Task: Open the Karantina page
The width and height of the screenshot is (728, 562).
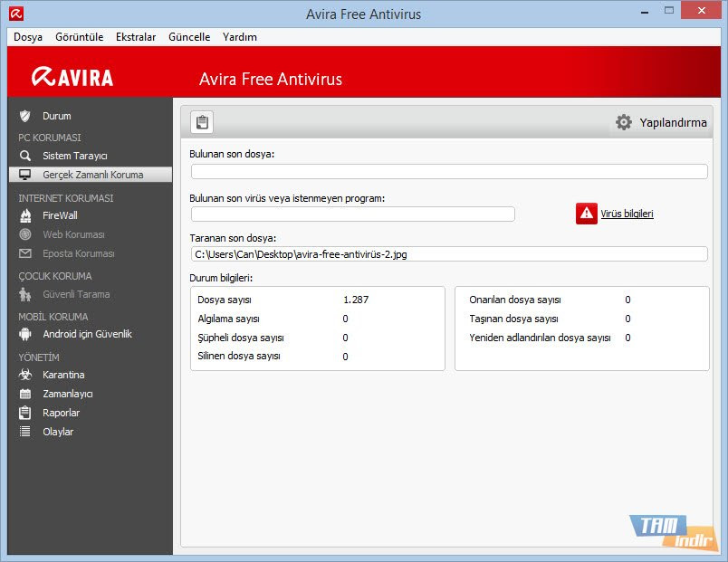Action: click(x=63, y=375)
